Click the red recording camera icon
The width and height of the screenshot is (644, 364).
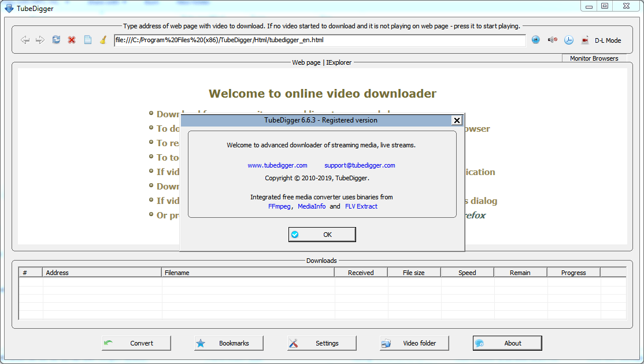tap(585, 40)
